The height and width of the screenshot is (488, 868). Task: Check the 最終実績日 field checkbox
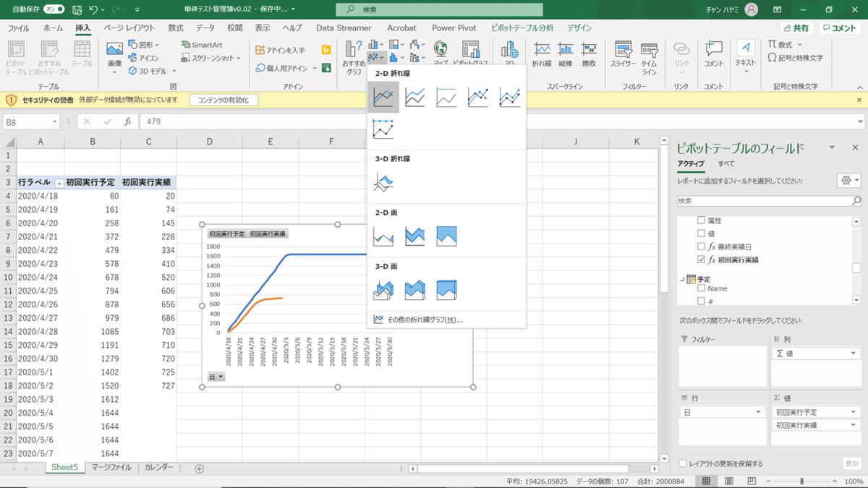tap(700, 246)
